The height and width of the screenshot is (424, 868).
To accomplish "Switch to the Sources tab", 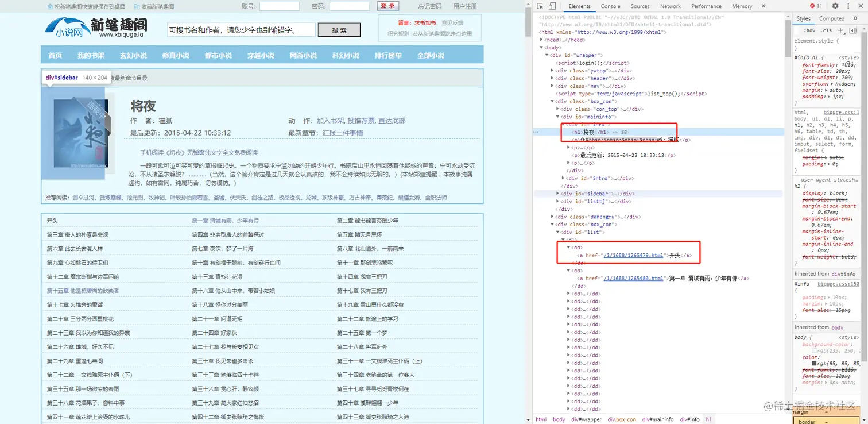I will [640, 6].
